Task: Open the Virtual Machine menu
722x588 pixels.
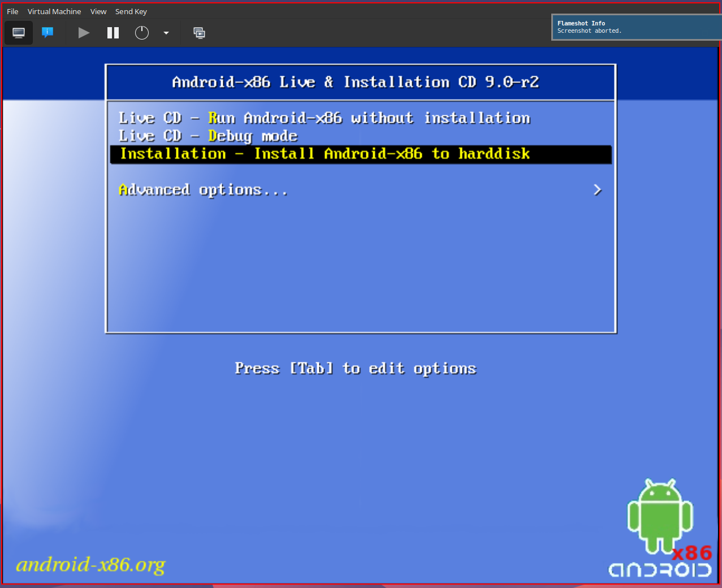Action: pyautogui.click(x=54, y=11)
